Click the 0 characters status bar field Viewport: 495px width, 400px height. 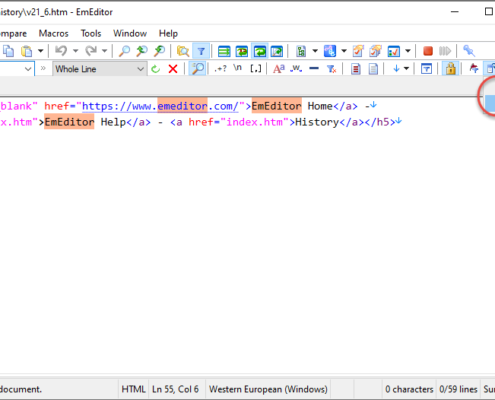(x=409, y=389)
